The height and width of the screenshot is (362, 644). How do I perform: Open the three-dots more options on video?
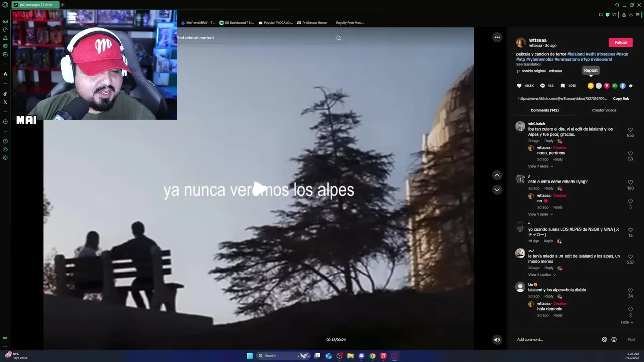pos(497,37)
